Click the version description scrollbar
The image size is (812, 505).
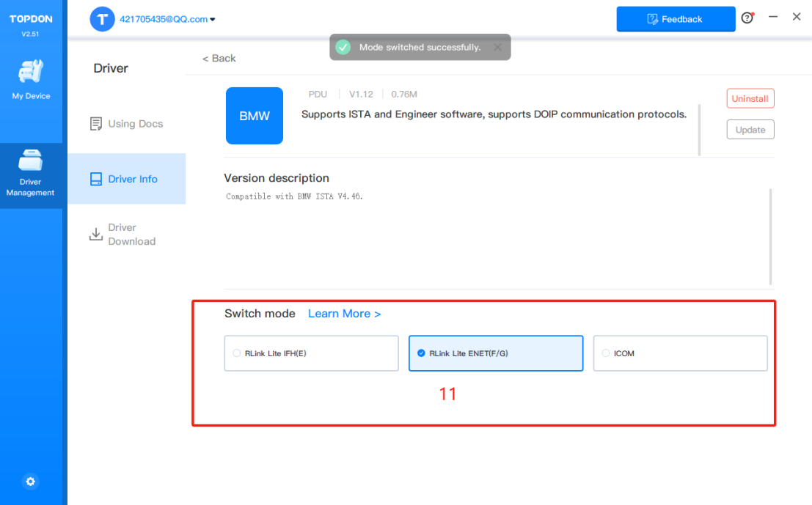[x=771, y=237]
